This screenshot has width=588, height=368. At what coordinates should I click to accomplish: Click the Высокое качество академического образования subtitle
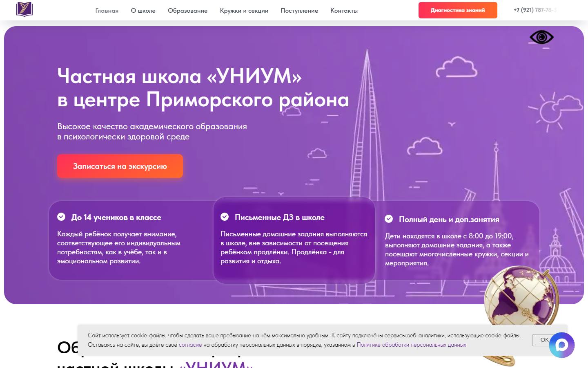pyautogui.click(x=152, y=131)
